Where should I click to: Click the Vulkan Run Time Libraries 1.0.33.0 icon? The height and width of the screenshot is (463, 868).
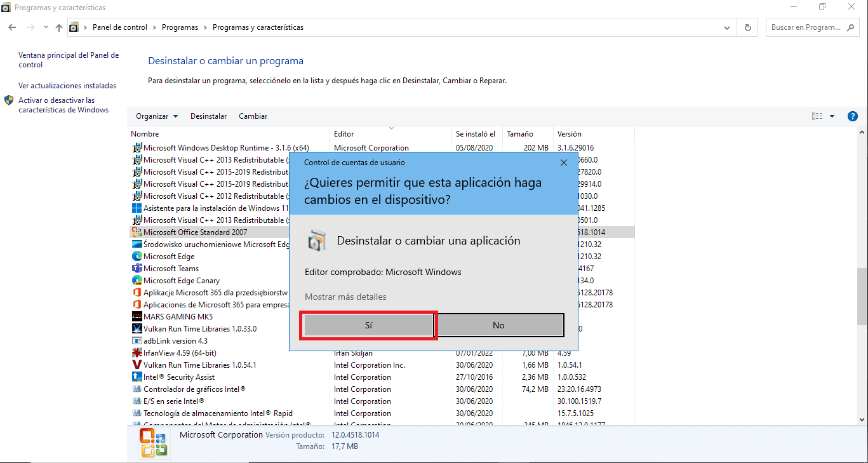pos(137,329)
